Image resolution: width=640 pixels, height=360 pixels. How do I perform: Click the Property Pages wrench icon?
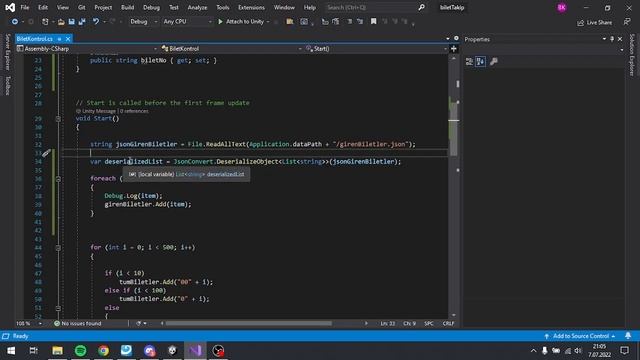tap(493, 62)
